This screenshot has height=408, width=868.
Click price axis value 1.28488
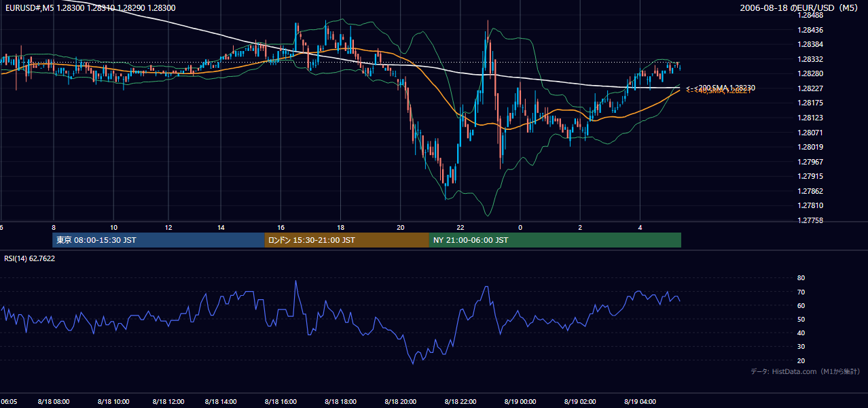tap(811, 15)
